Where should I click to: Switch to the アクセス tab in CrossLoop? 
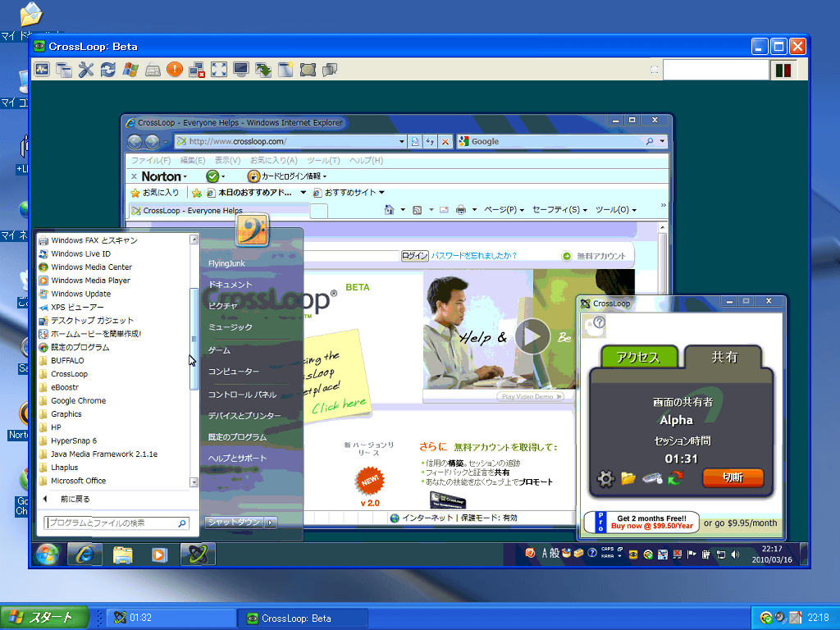coord(638,358)
